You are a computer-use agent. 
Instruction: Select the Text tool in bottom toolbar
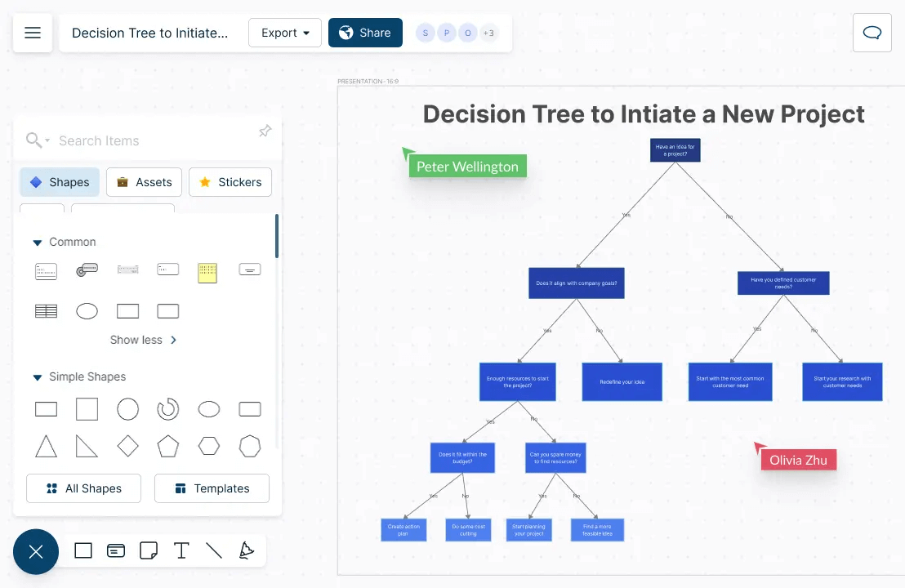pyautogui.click(x=181, y=550)
